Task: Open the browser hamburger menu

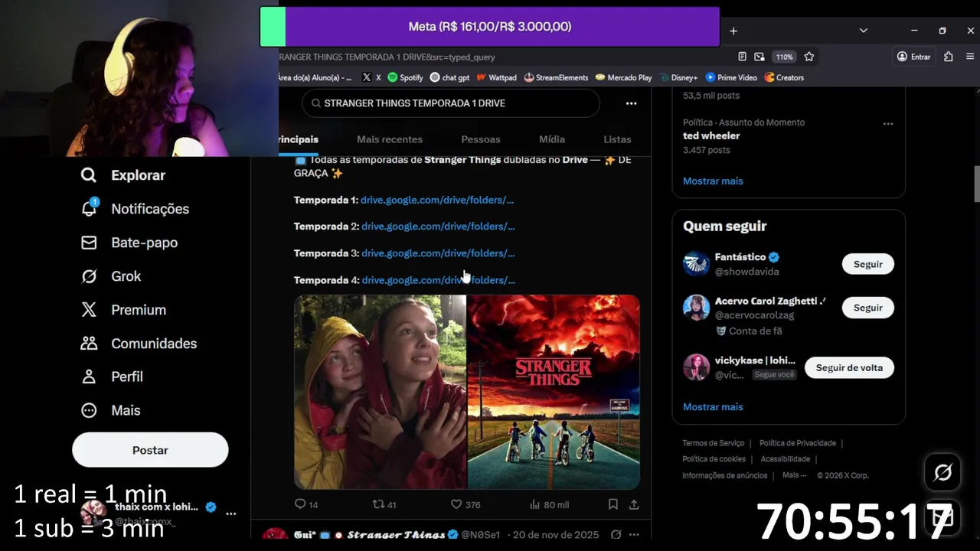Action: click(x=970, y=57)
